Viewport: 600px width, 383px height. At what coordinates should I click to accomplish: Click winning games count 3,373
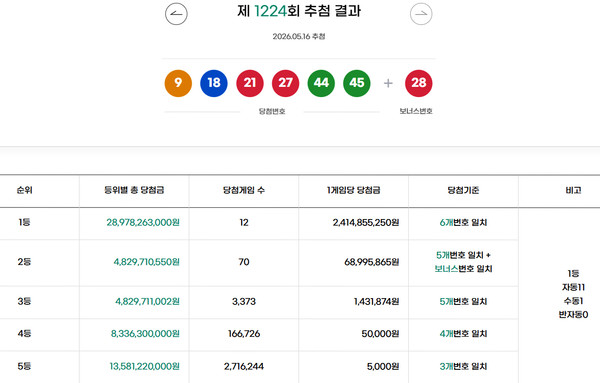pos(244,301)
